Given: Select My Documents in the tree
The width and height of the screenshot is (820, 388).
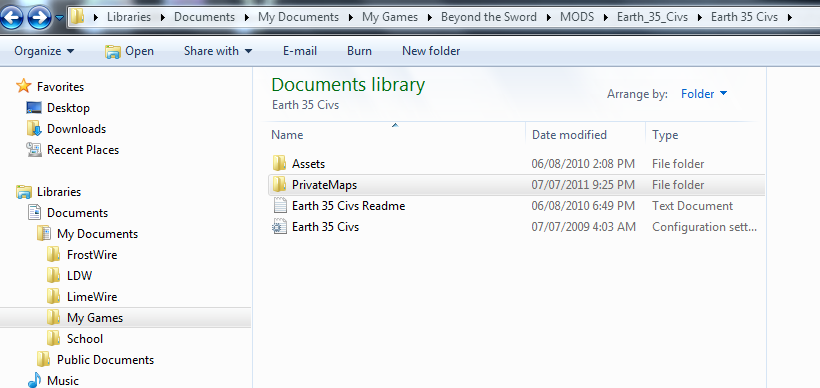Looking at the screenshot, I should [97, 234].
